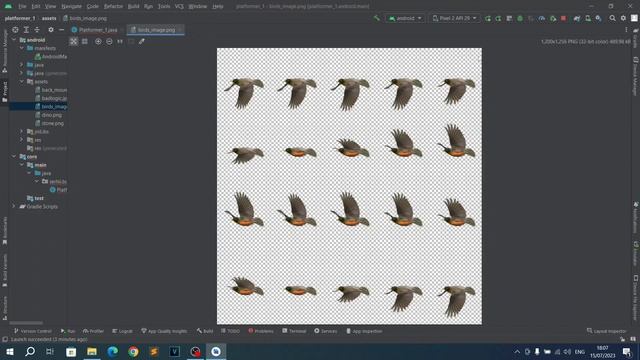Click the sync project with Gradle icon

(x=577, y=18)
